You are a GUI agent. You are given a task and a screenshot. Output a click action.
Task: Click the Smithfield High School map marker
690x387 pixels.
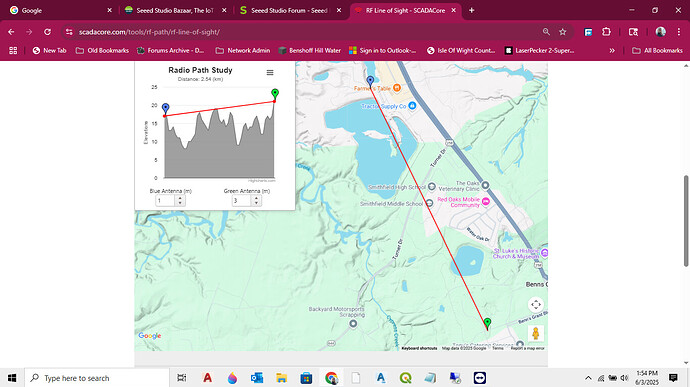click(x=432, y=187)
